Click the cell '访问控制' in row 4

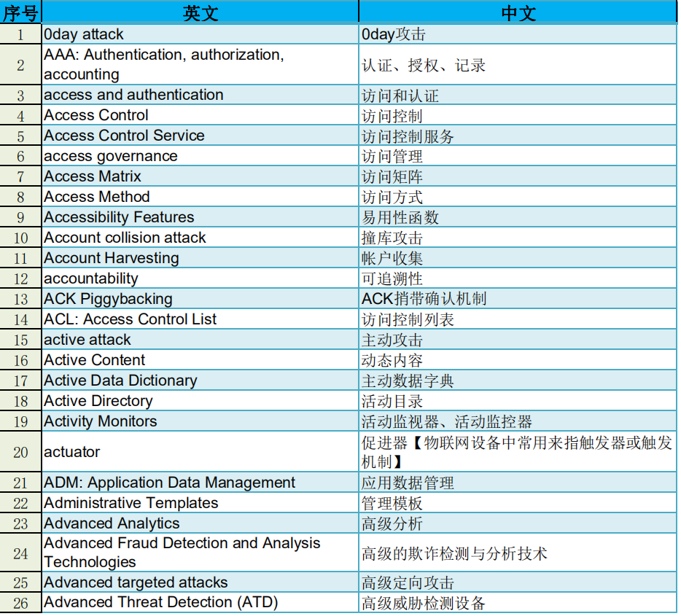(518, 115)
